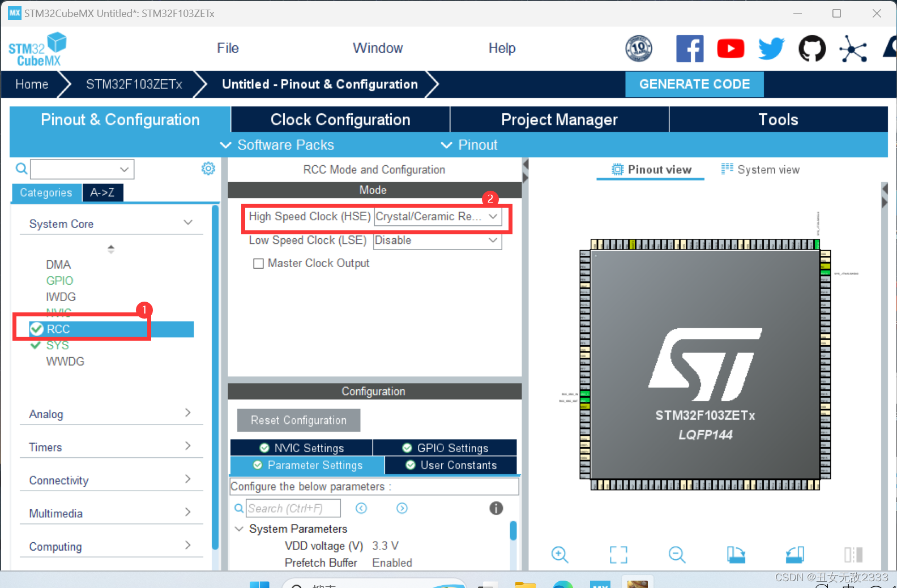This screenshot has height=588, width=897.
Task: Click the right splitter arrow near Mode panel
Action: click(526, 178)
